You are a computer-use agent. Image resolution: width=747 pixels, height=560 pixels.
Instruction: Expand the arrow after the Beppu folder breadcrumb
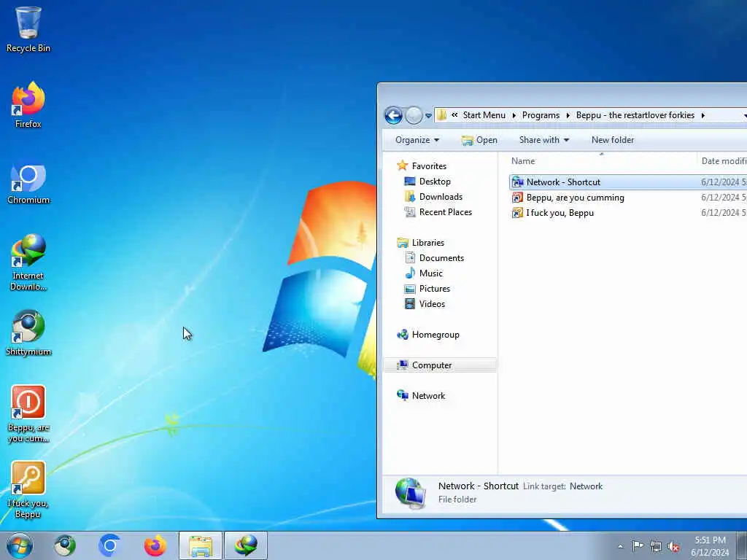pos(703,115)
